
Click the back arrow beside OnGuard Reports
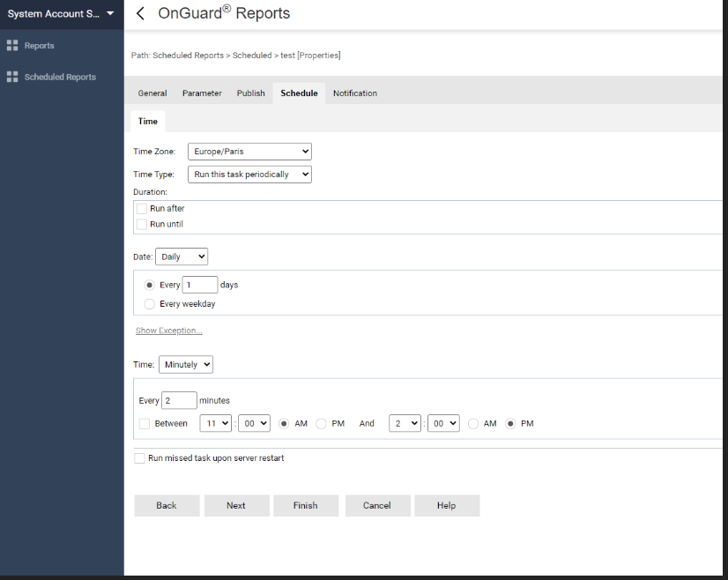click(x=140, y=13)
